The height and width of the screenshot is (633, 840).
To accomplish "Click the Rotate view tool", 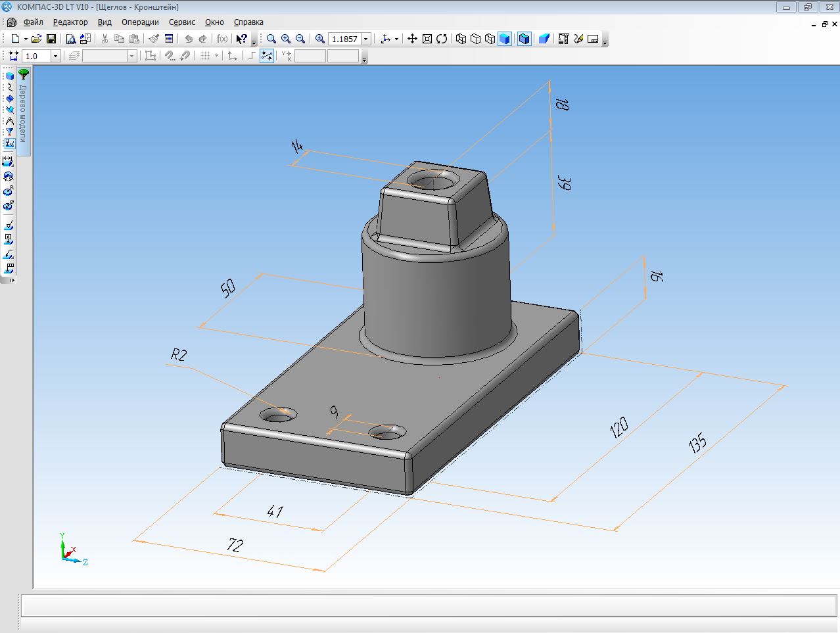I will click(x=442, y=39).
